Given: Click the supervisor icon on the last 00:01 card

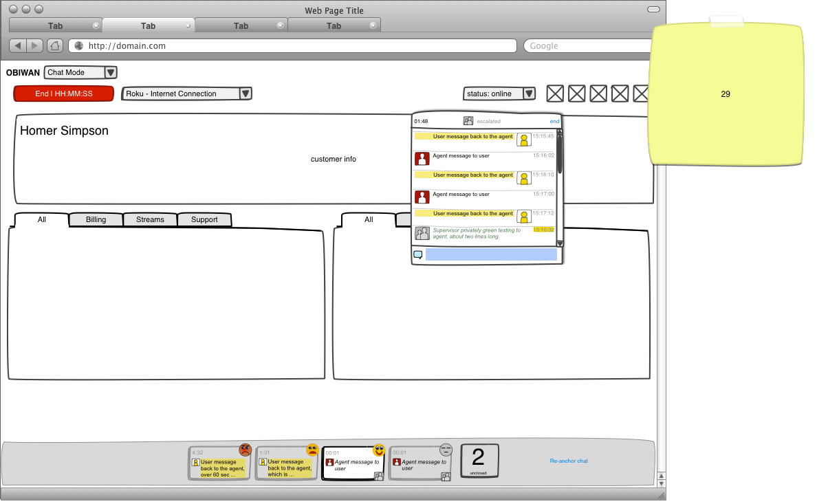Looking at the screenshot, I should point(446,476).
